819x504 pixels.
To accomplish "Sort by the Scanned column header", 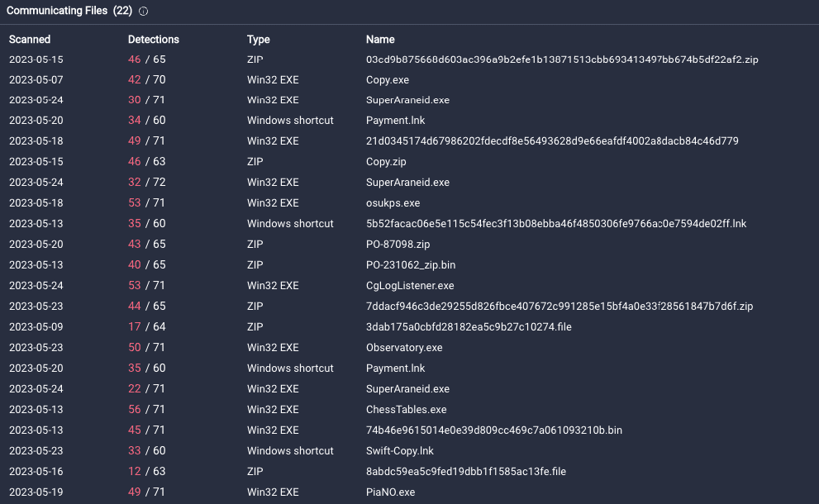I will tap(30, 40).
